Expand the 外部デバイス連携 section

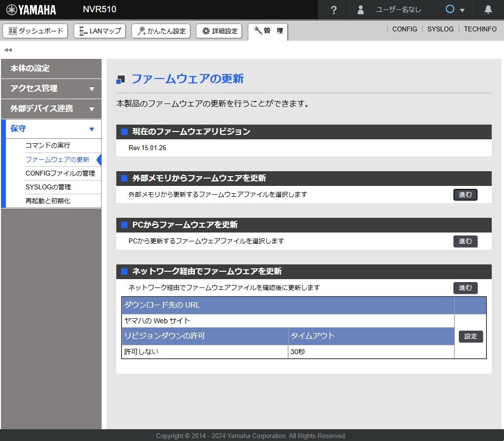point(51,108)
